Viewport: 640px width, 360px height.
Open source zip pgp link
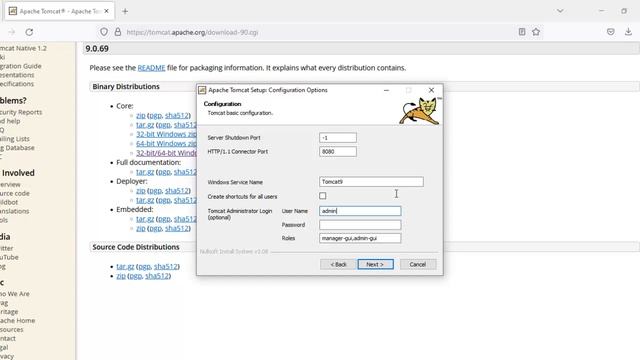tap(135, 276)
